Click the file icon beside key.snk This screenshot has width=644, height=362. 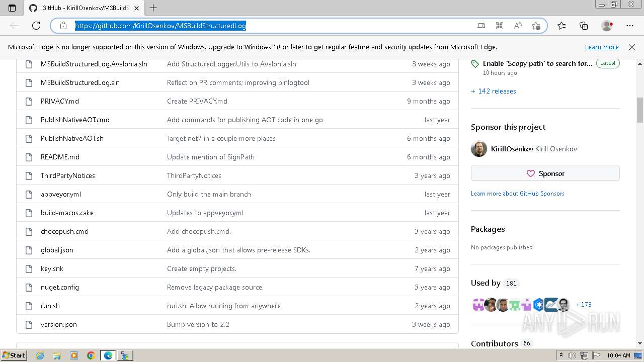point(29,268)
